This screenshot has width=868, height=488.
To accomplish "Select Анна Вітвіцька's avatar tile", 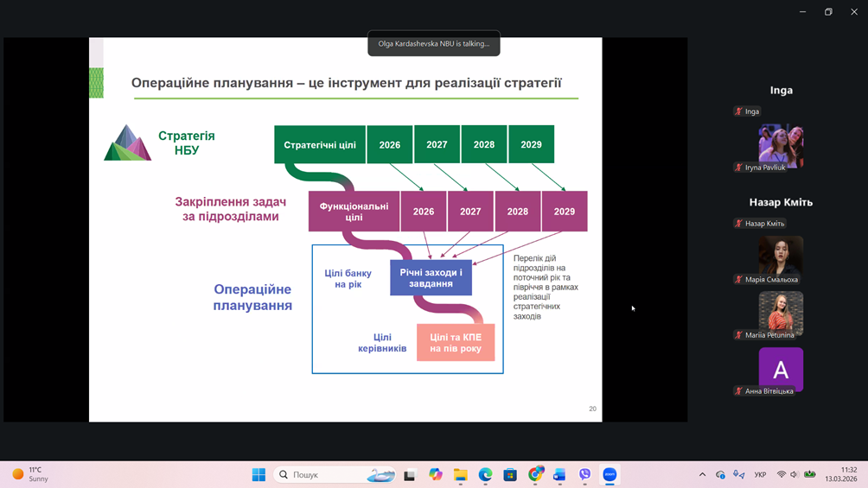I will pos(781,370).
